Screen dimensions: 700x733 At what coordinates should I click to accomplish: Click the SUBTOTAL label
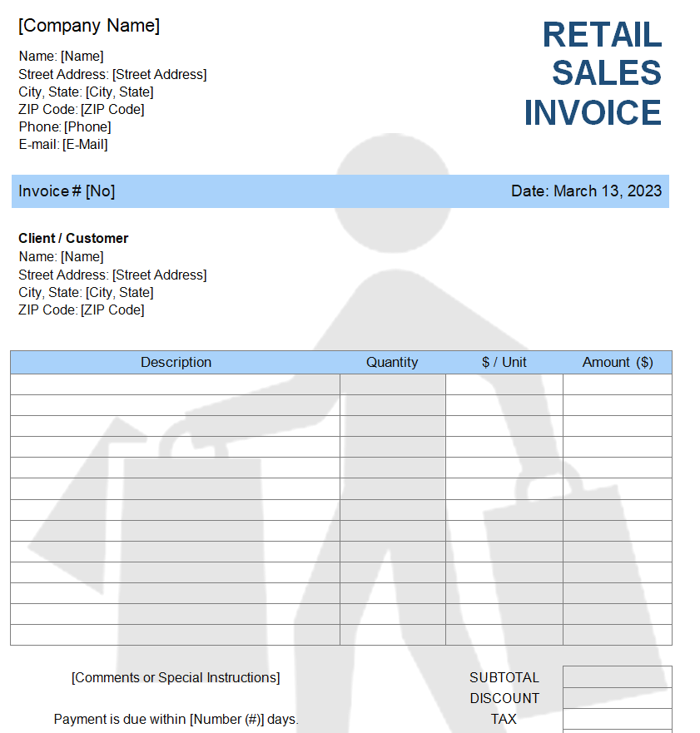tap(504, 678)
